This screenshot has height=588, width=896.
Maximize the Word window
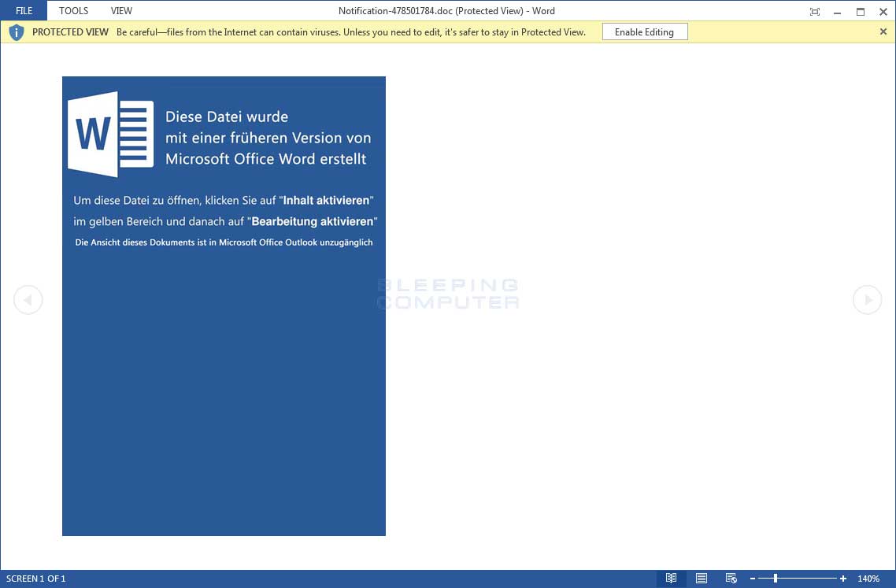point(861,12)
